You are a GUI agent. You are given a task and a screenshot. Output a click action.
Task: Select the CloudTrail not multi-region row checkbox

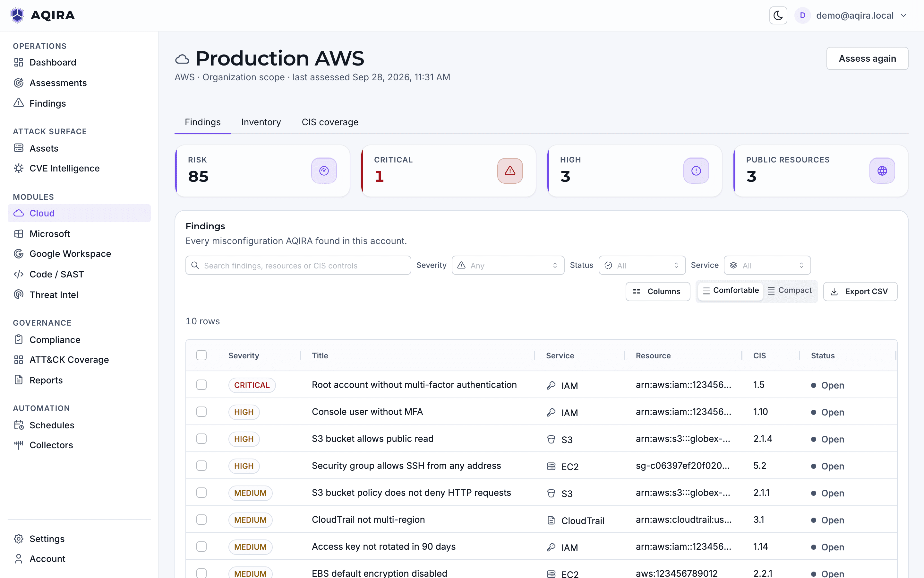201,520
